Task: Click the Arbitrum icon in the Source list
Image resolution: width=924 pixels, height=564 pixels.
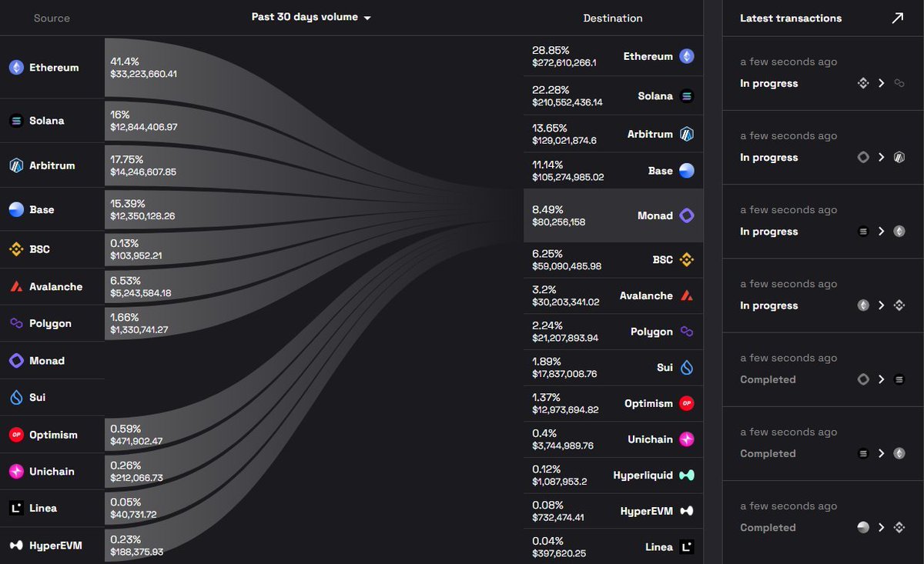Action: tap(16, 165)
